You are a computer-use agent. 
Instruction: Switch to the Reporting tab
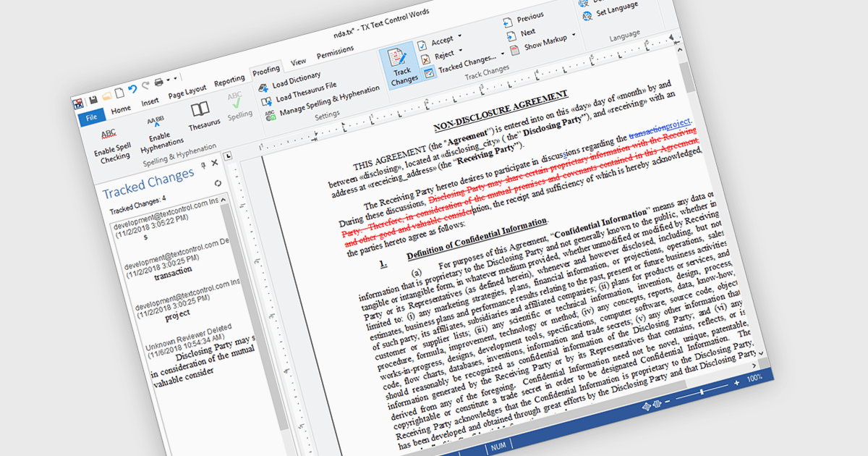[x=229, y=80]
